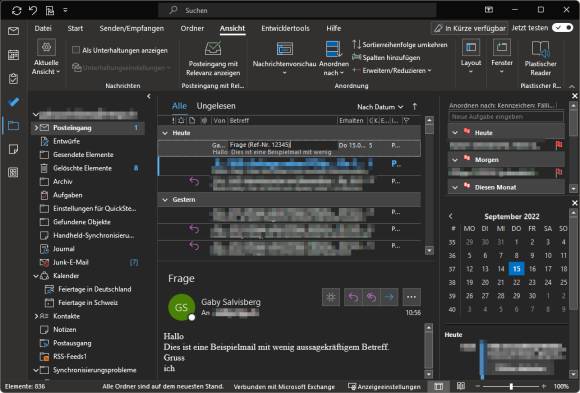Switch to the Ordner tab
The image size is (580, 393).
pos(192,28)
